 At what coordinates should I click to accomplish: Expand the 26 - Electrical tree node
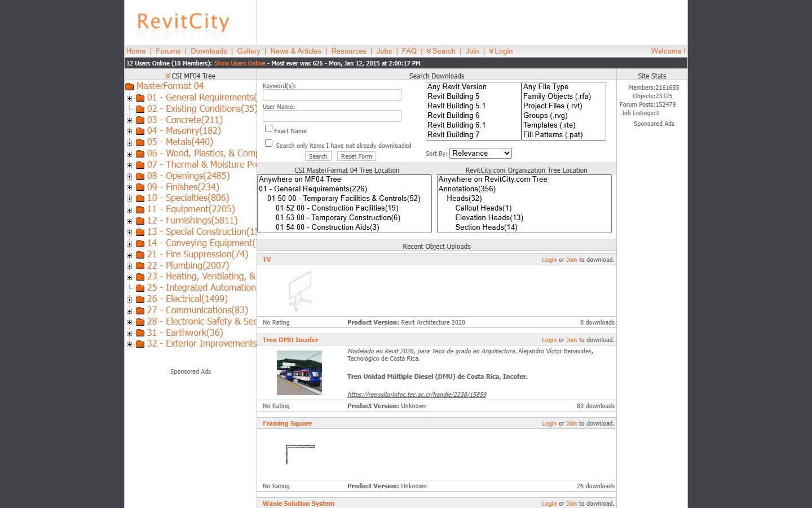[x=130, y=300]
